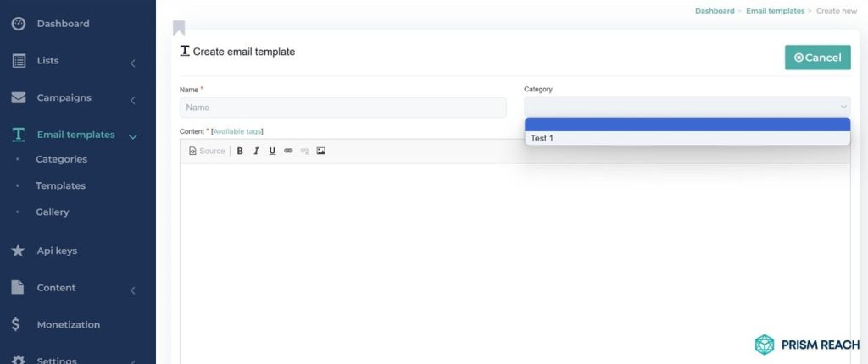The image size is (868, 364).
Task: Click the insert image icon
Action: pyautogui.click(x=320, y=151)
